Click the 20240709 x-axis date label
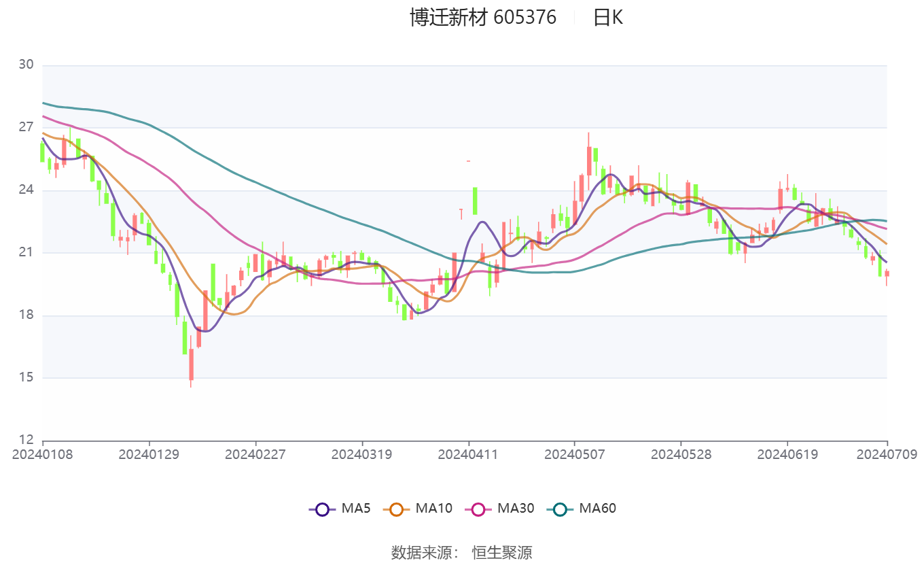This screenshot has height=563, width=924. [x=886, y=454]
